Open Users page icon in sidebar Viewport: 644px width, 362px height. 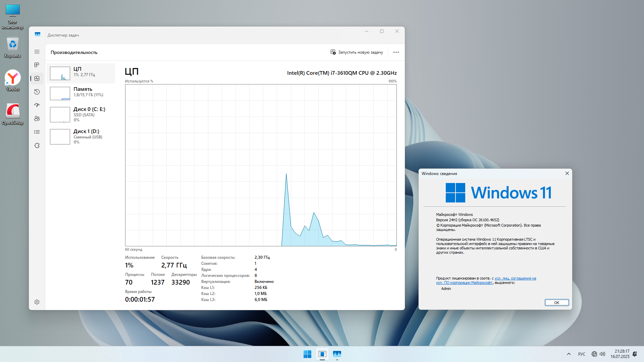(37, 119)
